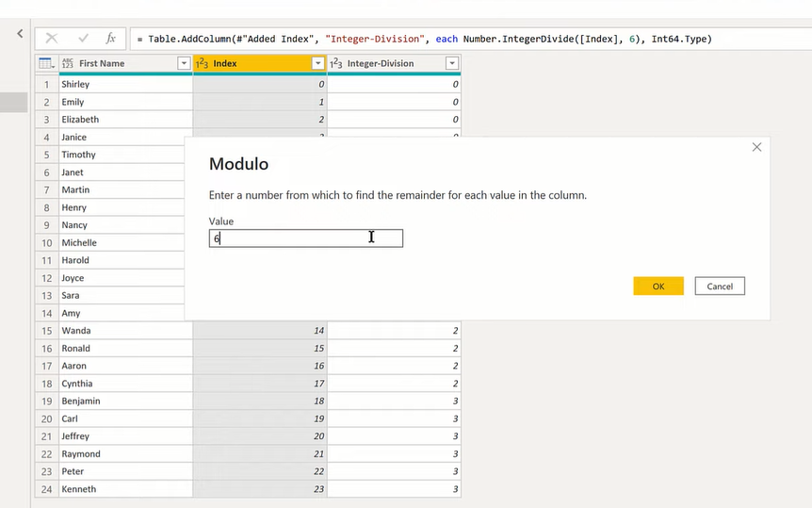Viewport: 812px width, 508px height.
Task: Open the First Name column filter dropdown
Action: 184,63
